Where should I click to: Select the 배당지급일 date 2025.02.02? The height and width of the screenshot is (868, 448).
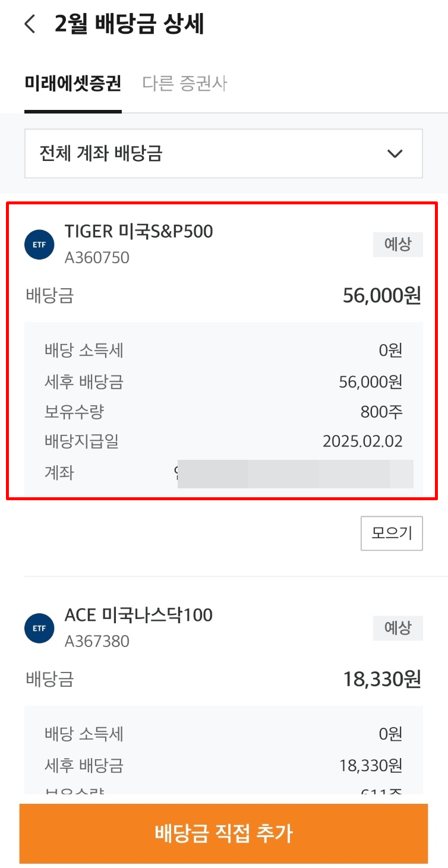point(363,441)
